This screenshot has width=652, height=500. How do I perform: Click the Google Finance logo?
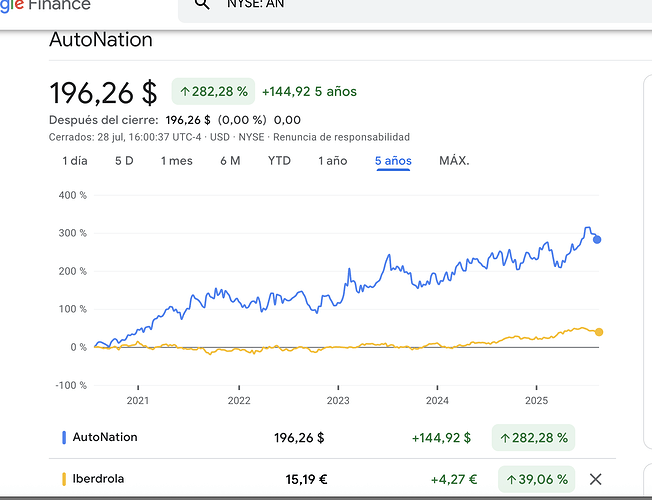[x=45, y=5]
